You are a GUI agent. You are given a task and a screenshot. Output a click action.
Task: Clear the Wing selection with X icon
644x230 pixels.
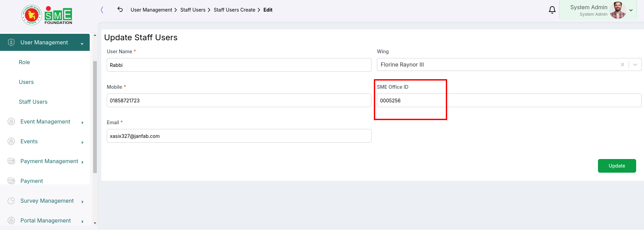623,64
